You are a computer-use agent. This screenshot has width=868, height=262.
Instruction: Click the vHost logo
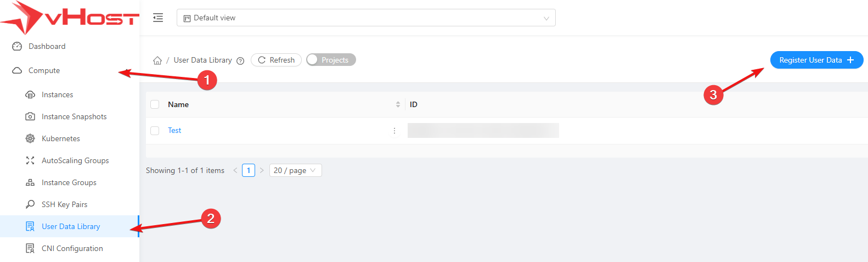(x=70, y=17)
